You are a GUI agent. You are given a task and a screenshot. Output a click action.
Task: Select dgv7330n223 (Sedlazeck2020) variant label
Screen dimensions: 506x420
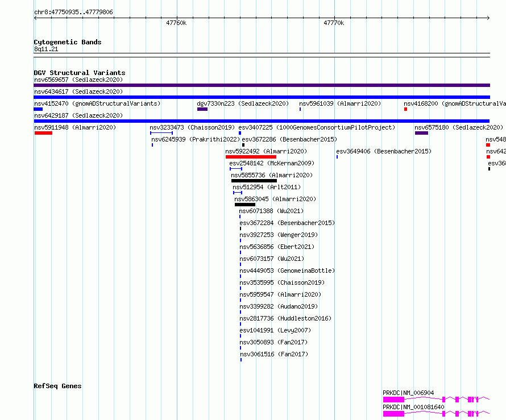coord(243,103)
